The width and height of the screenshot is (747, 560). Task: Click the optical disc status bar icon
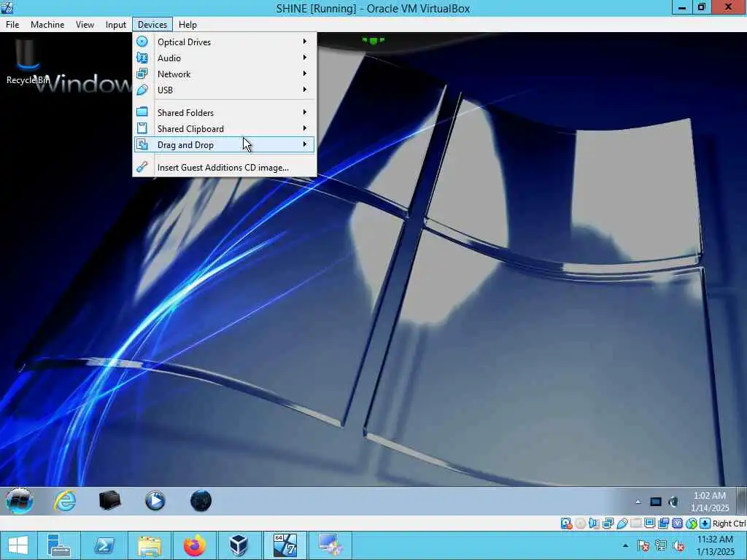pos(580,524)
